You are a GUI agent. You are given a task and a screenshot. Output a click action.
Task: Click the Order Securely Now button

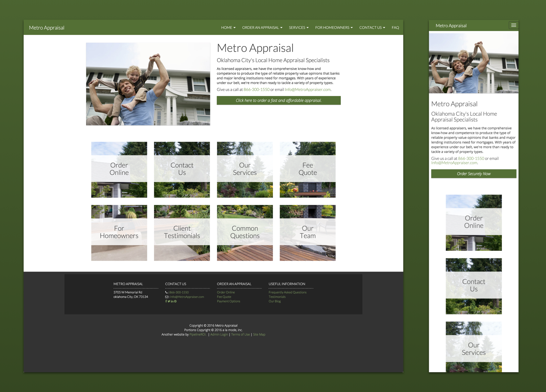(473, 174)
